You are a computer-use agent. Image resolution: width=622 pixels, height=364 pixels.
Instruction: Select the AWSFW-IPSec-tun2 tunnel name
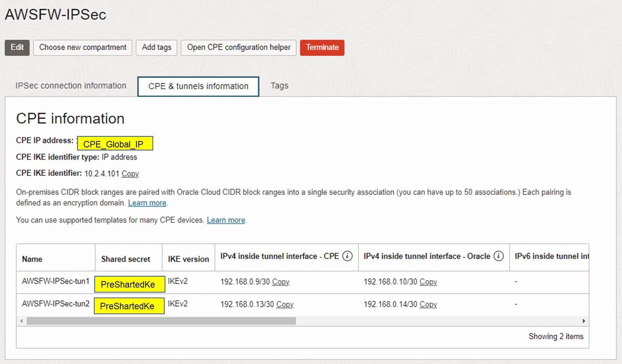click(56, 304)
